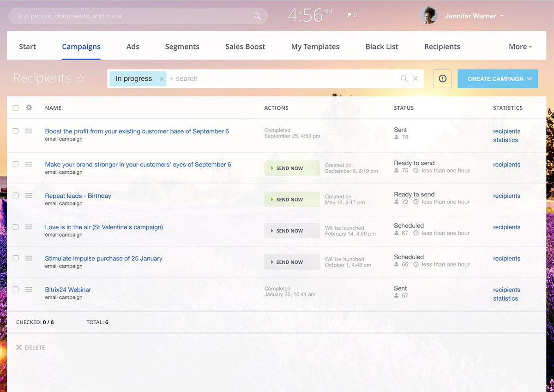The width and height of the screenshot is (554, 392).
Task: Go to the Sales Boost tab
Action: (x=245, y=47)
